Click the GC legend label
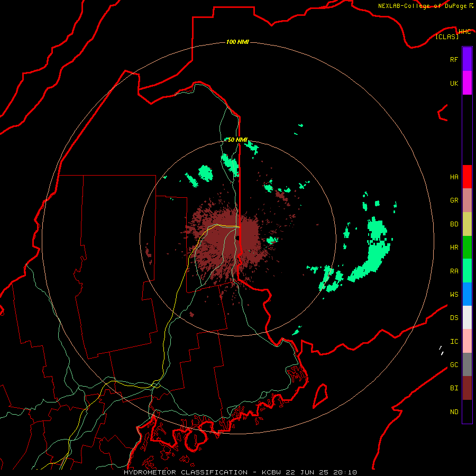 click(x=454, y=365)
